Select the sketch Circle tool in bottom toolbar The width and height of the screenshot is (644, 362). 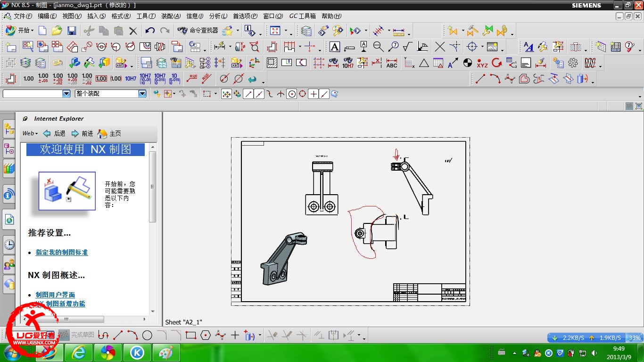click(x=147, y=336)
